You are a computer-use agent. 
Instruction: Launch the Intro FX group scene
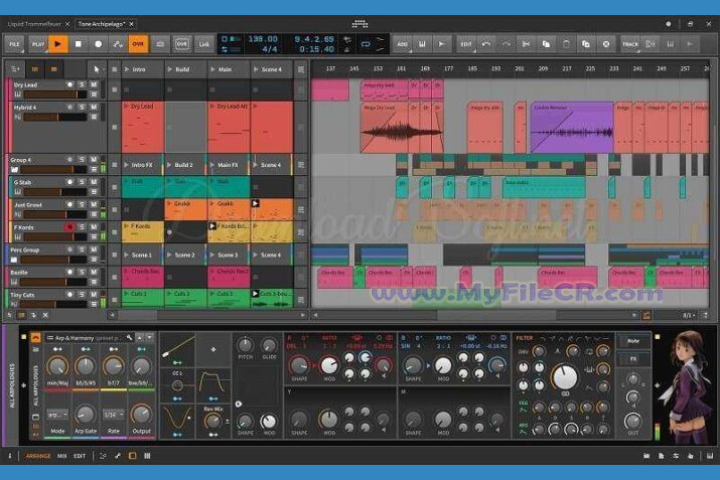point(127,165)
